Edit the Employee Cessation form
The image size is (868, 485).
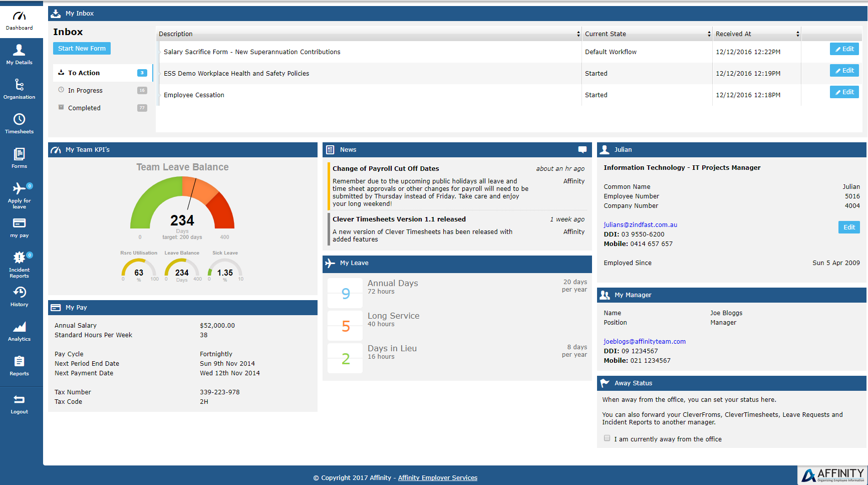tap(844, 92)
